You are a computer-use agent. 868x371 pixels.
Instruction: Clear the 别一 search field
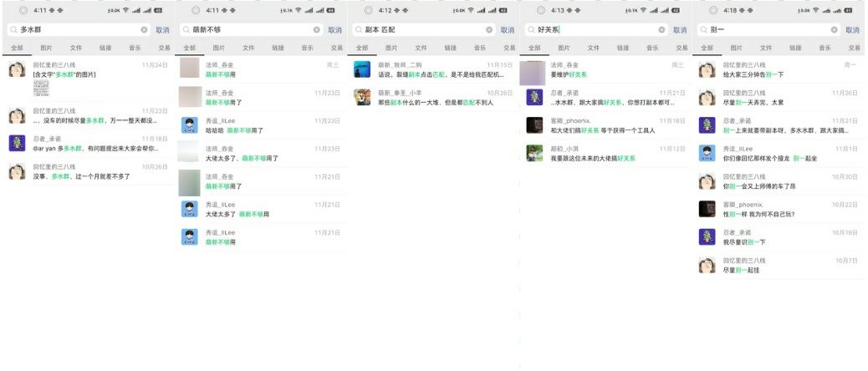pos(835,30)
